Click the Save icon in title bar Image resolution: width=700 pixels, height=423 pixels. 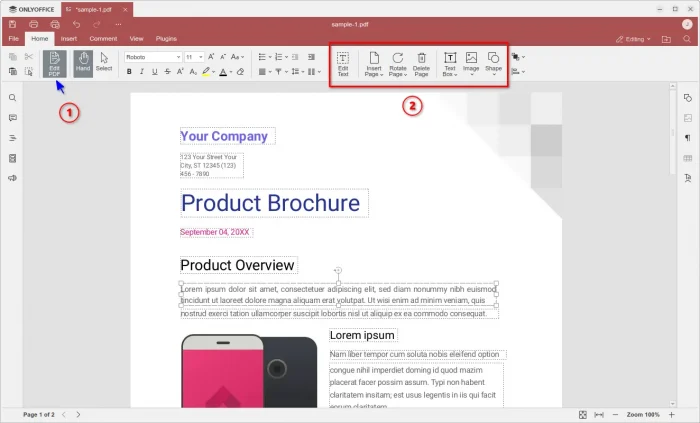coord(13,23)
